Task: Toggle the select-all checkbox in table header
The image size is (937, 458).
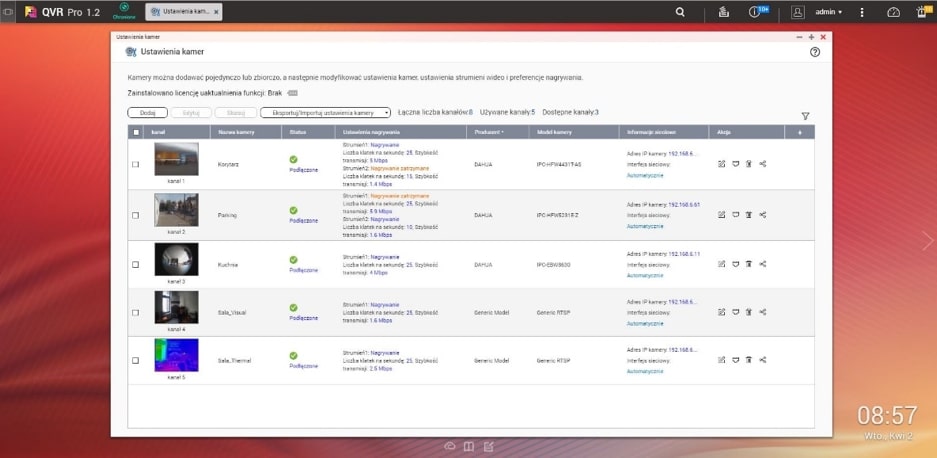Action: (136, 132)
